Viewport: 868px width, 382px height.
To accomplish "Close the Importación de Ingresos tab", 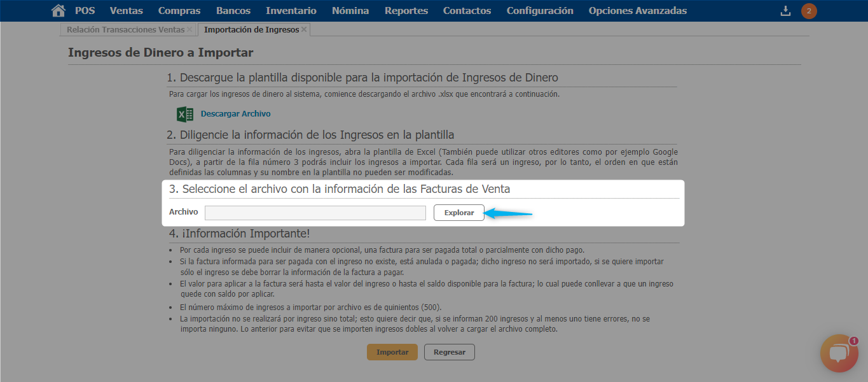I will (304, 29).
